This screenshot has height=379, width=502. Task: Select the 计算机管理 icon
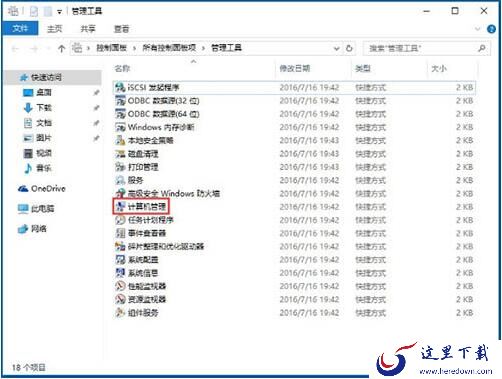click(120, 207)
